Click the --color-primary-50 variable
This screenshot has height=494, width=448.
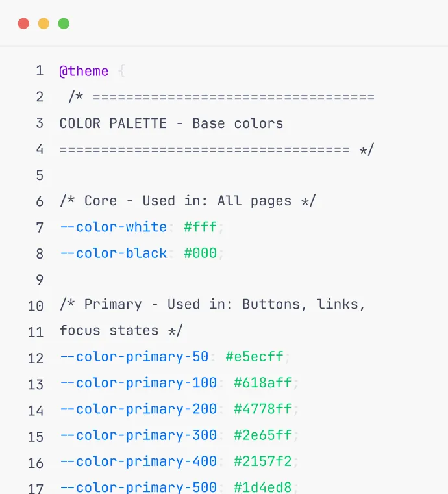click(x=134, y=357)
